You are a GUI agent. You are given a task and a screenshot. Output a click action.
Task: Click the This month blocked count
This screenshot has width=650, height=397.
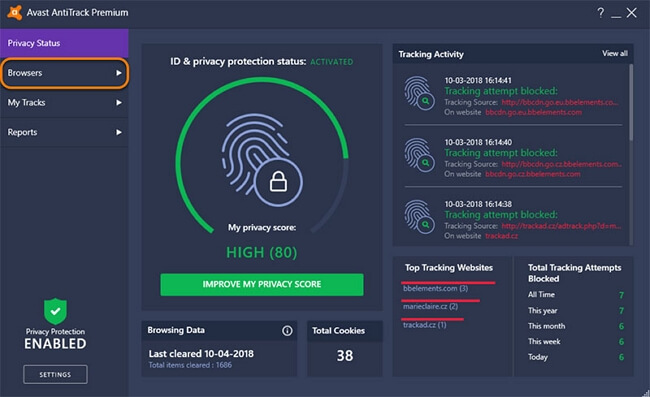[621, 326]
